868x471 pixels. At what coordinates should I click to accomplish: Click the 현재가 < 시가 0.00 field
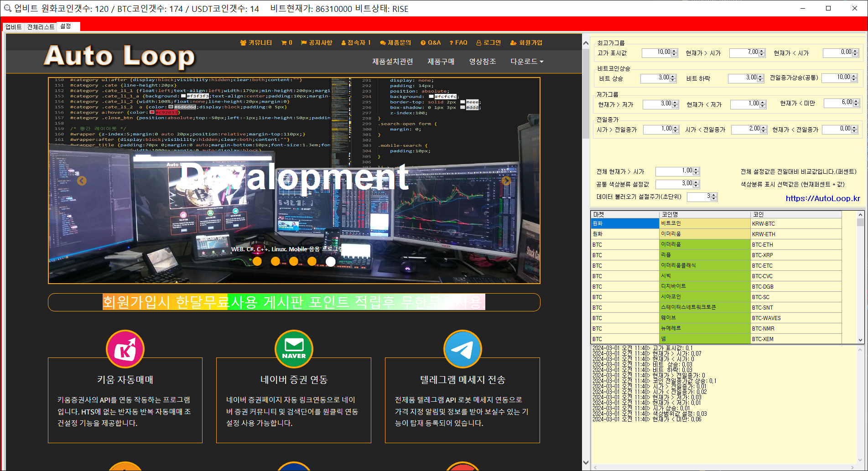pyautogui.click(x=841, y=53)
